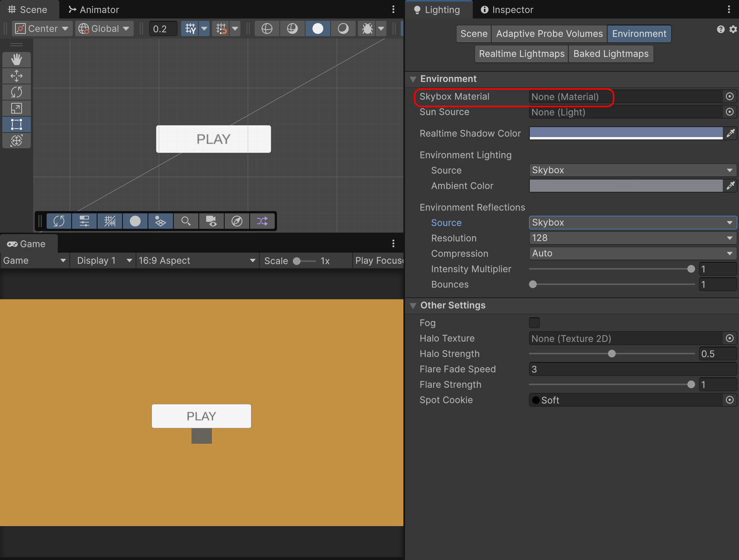
Task: Open Lighting settings gear menu
Action: click(x=733, y=29)
